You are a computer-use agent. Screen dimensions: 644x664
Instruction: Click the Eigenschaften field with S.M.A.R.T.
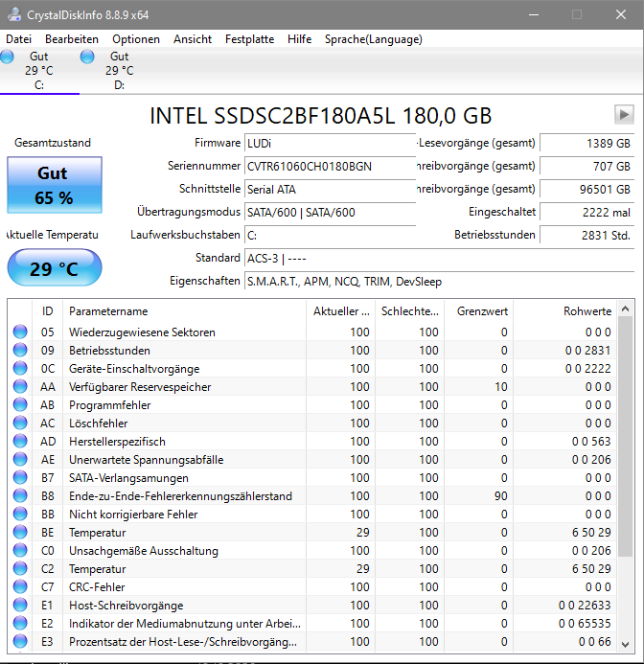click(439, 281)
